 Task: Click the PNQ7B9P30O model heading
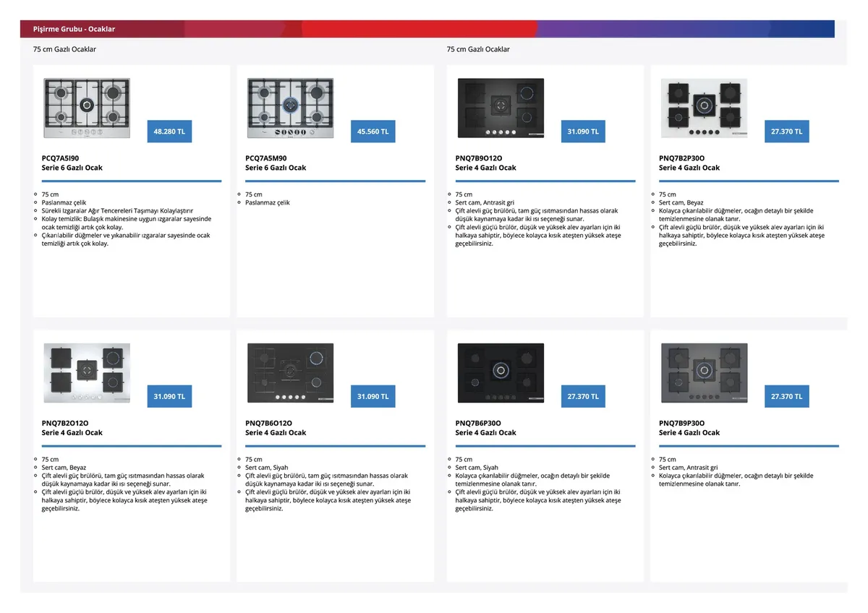[x=681, y=423]
